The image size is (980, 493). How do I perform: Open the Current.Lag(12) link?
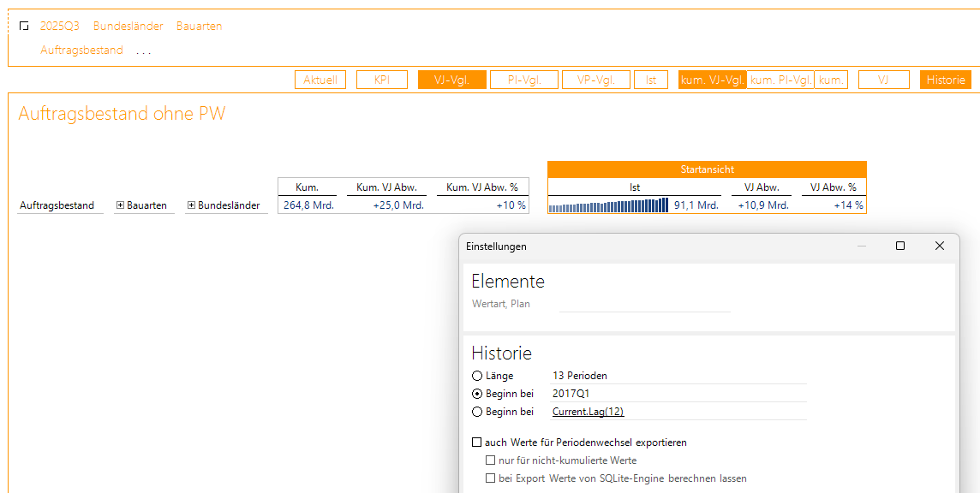click(x=588, y=412)
